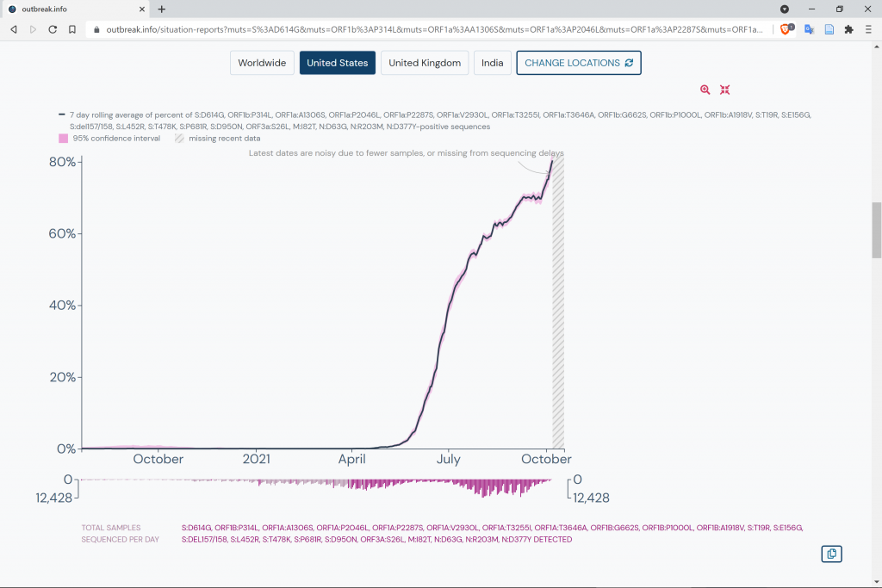The width and height of the screenshot is (882, 588).
Task: Open a new browser tab
Action: [x=162, y=9]
